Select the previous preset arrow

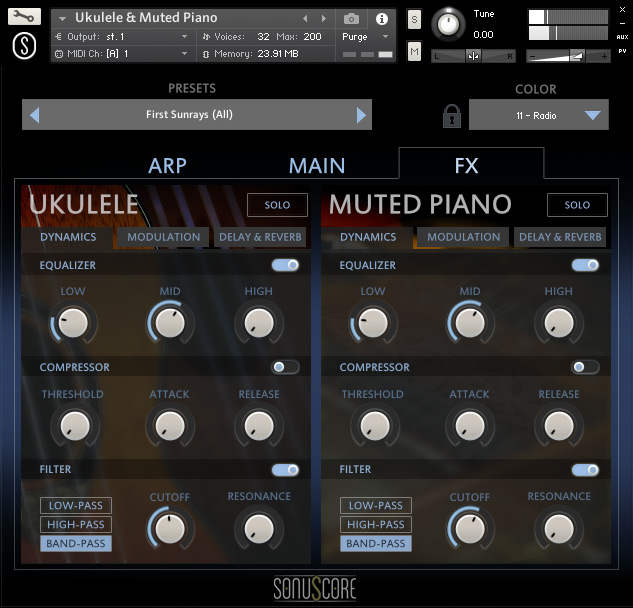35,115
